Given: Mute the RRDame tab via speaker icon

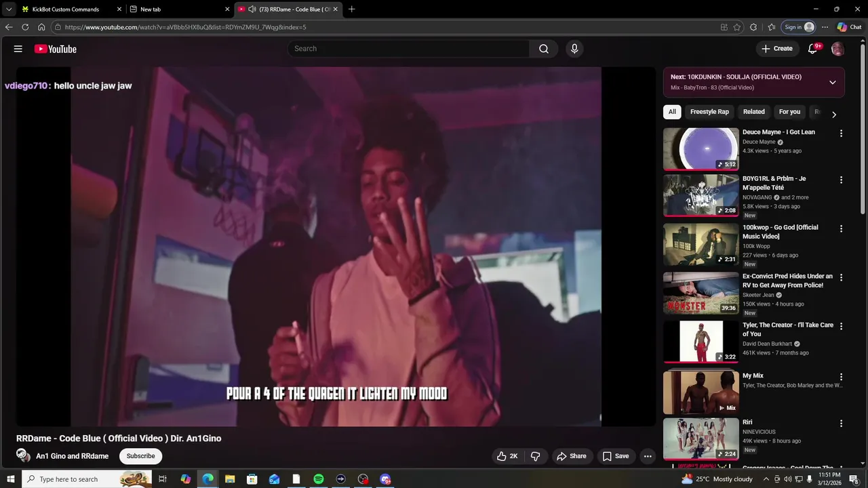Looking at the screenshot, I should coord(252,9).
